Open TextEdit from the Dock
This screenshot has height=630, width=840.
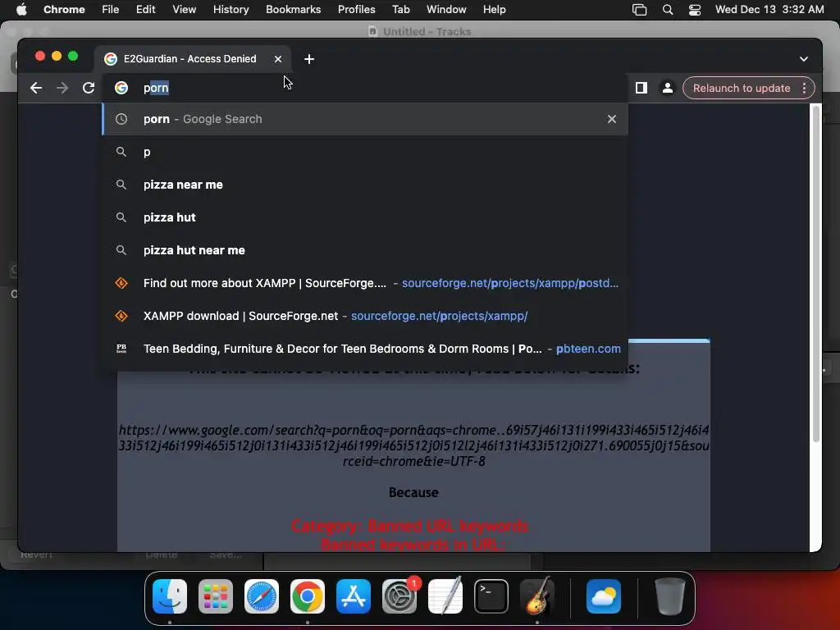(445, 596)
